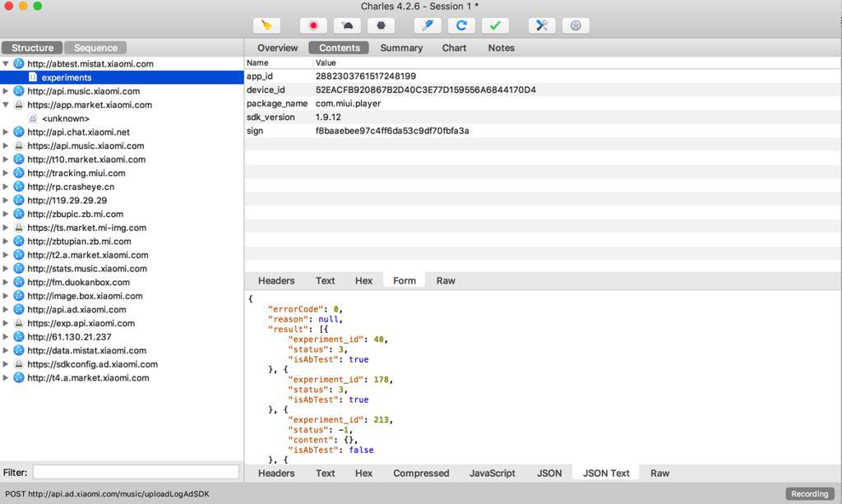Toggle breakpoints with the hexagon icon
842x504 pixels.
tap(381, 25)
